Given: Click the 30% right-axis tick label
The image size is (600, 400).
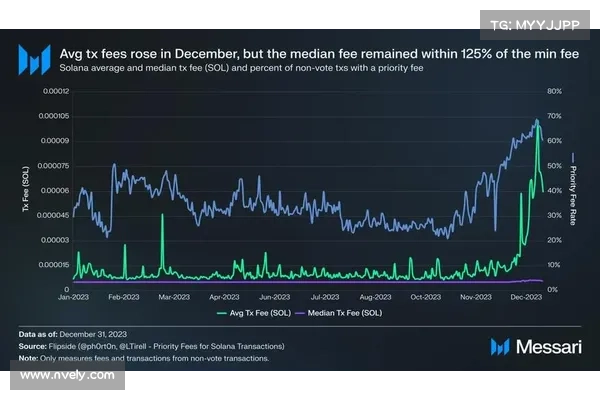Looking at the screenshot, I should coord(554,216).
